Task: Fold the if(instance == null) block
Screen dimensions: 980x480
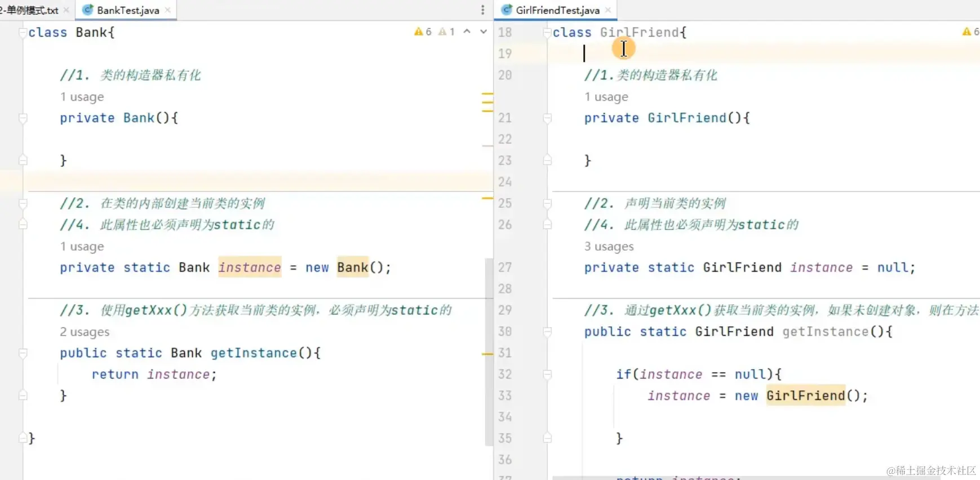Action: click(547, 374)
